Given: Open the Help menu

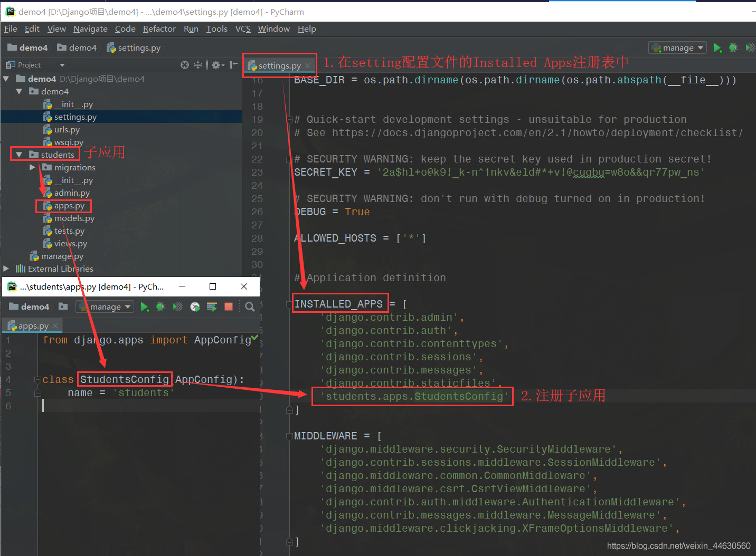Looking at the screenshot, I should (307, 28).
